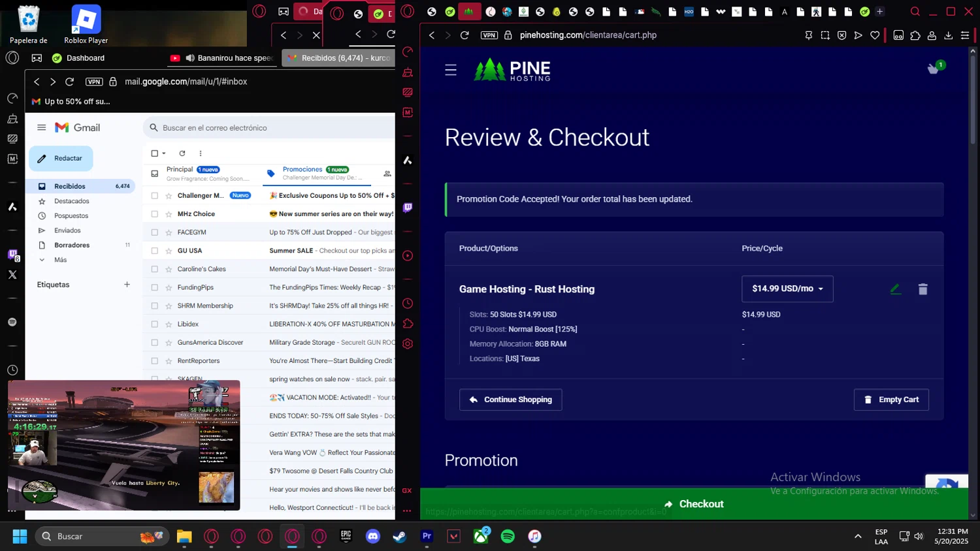Open Spotify from taskbar

click(x=508, y=537)
